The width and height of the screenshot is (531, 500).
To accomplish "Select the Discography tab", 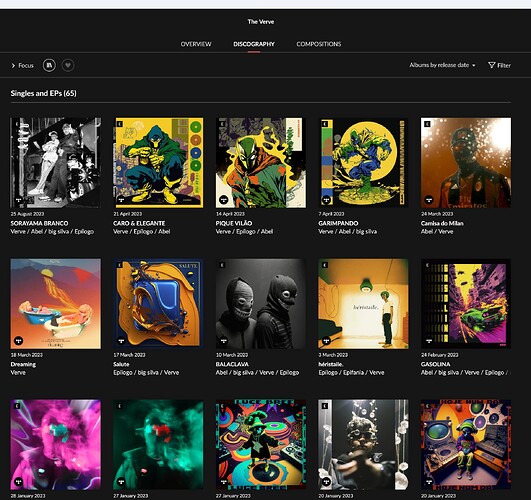I will coord(254,44).
